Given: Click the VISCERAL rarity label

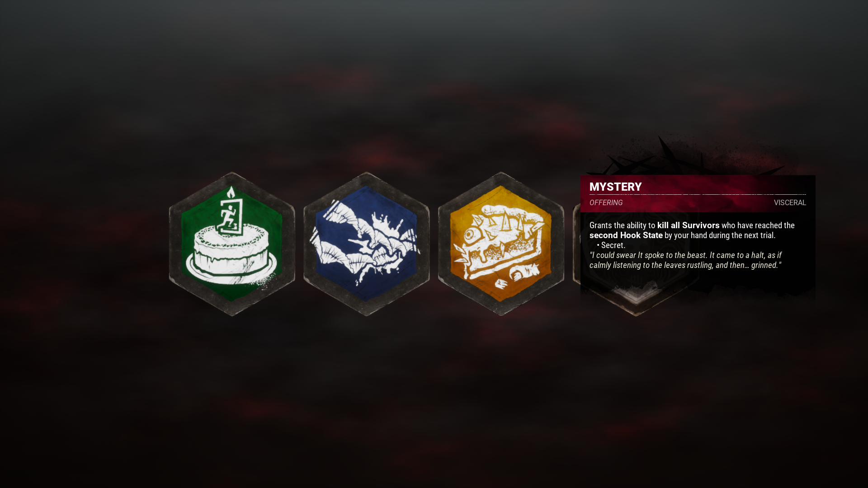Looking at the screenshot, I should coord(790,202).
